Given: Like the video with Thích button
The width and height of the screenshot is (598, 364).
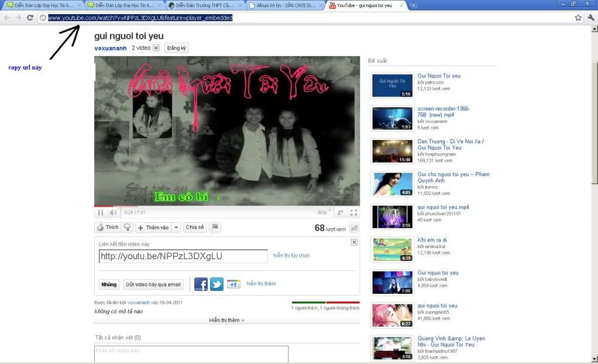Looking at the screenshot, I should click(108, 228).
